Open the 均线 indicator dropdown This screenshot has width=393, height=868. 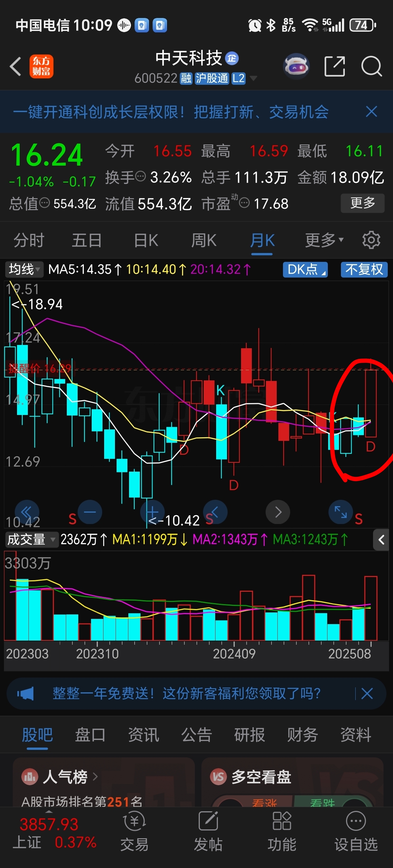24,269
